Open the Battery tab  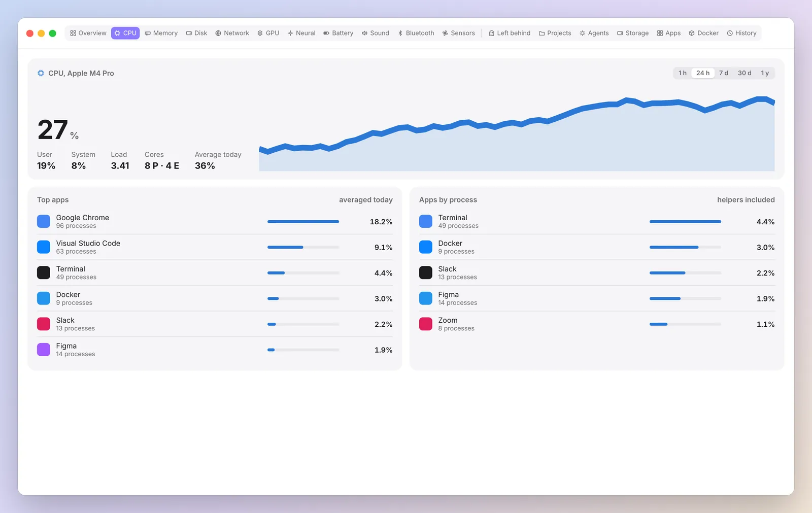(x=339, y=33)
